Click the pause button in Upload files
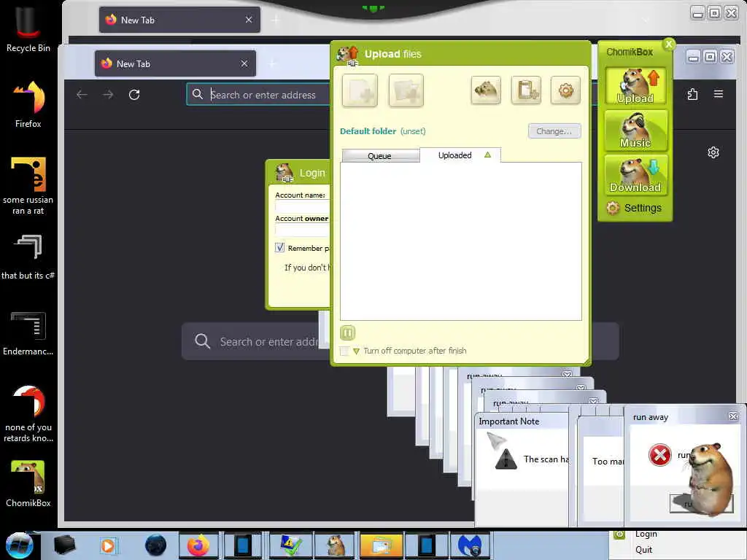 point(347,332)
